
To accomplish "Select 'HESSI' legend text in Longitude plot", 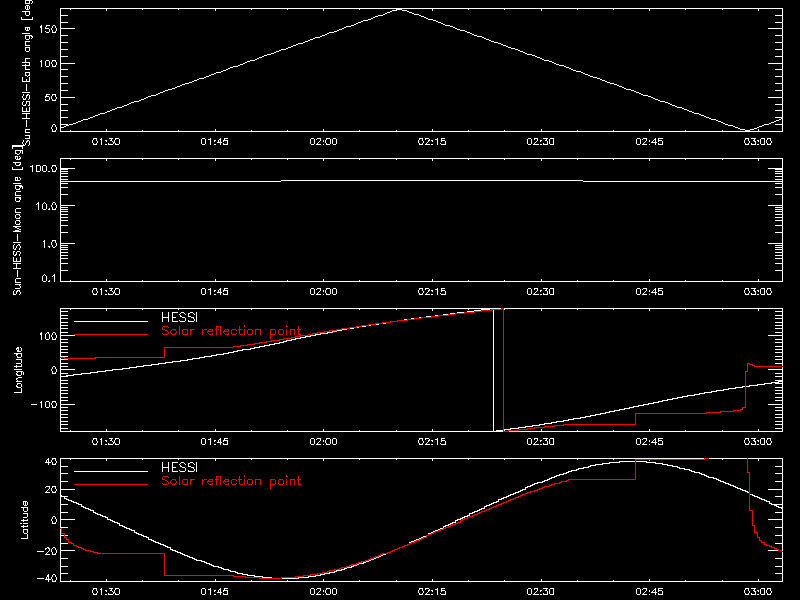I will (x=179, y=317).
